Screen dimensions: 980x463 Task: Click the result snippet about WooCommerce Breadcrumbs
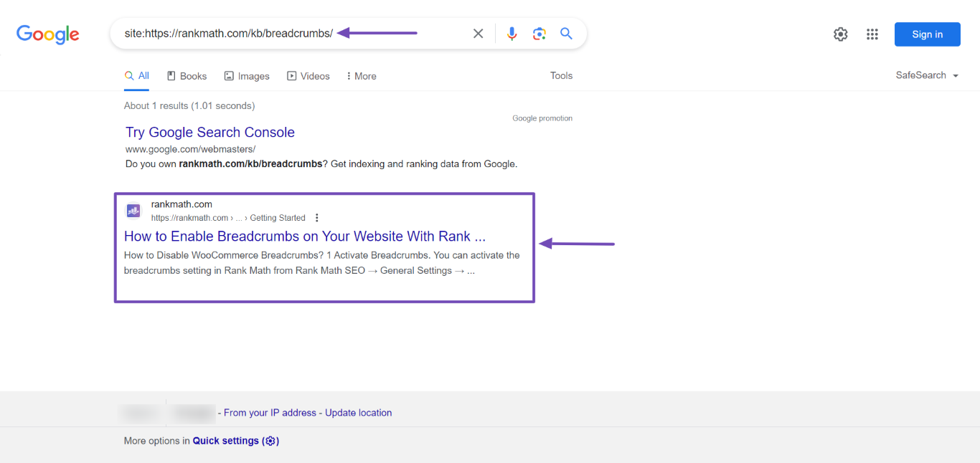click(322, 263)
